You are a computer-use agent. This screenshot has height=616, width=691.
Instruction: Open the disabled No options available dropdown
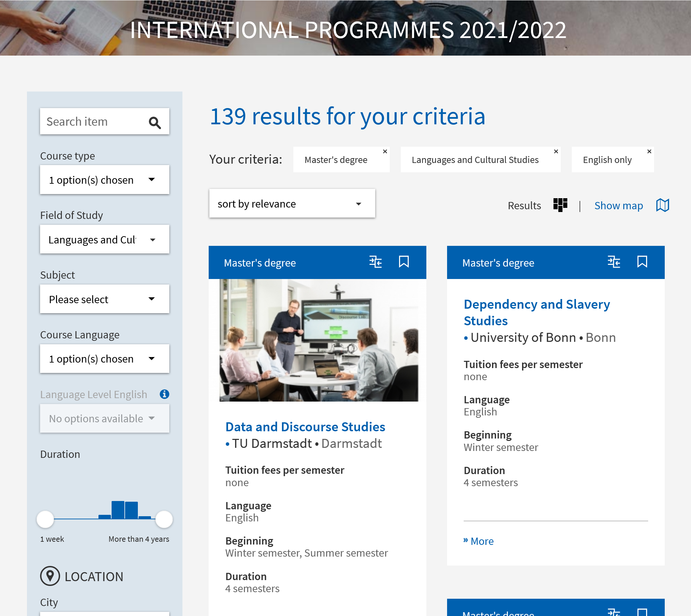point(104,418)
